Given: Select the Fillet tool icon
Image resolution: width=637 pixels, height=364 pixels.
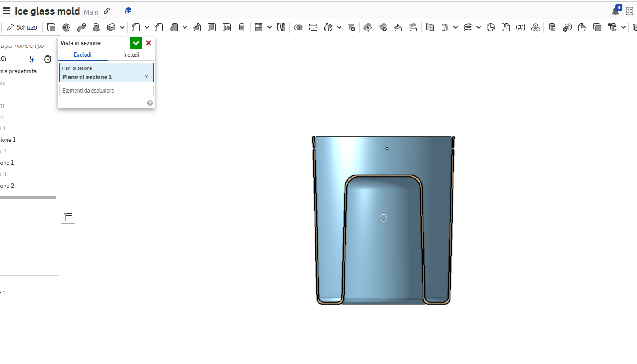Looking at the screenshot, I should point(136,27).
